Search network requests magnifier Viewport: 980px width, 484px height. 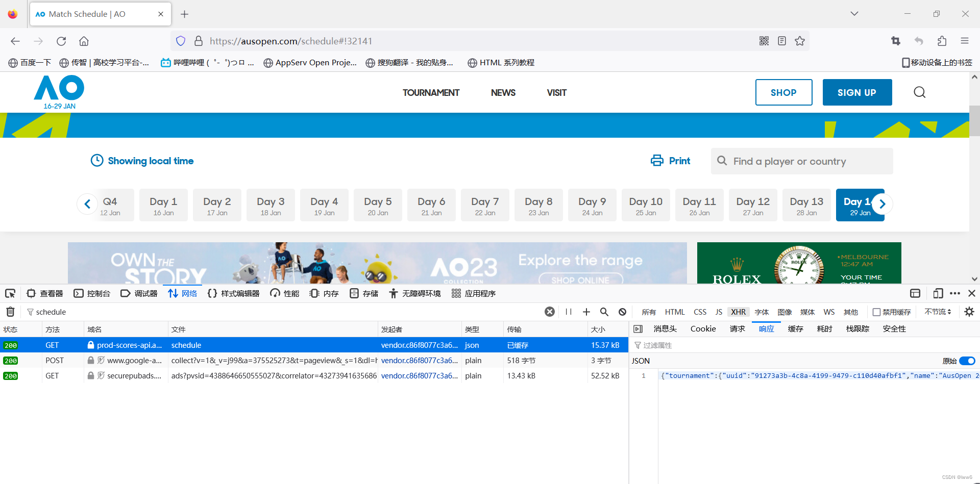(604, 312)
